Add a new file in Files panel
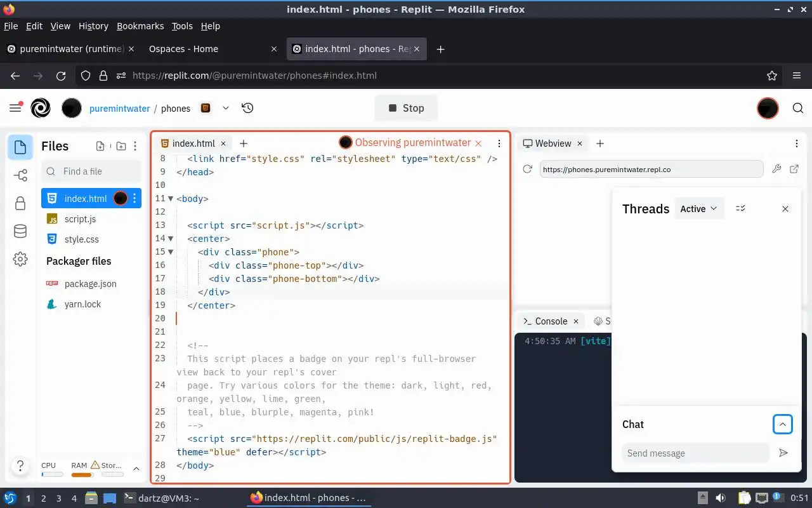This screenshot has width=812, height=508. point(100,146)
